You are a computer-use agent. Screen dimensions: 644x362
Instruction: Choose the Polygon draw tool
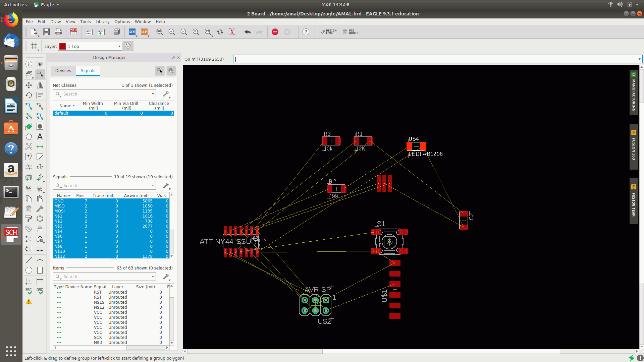pos(29,136)
